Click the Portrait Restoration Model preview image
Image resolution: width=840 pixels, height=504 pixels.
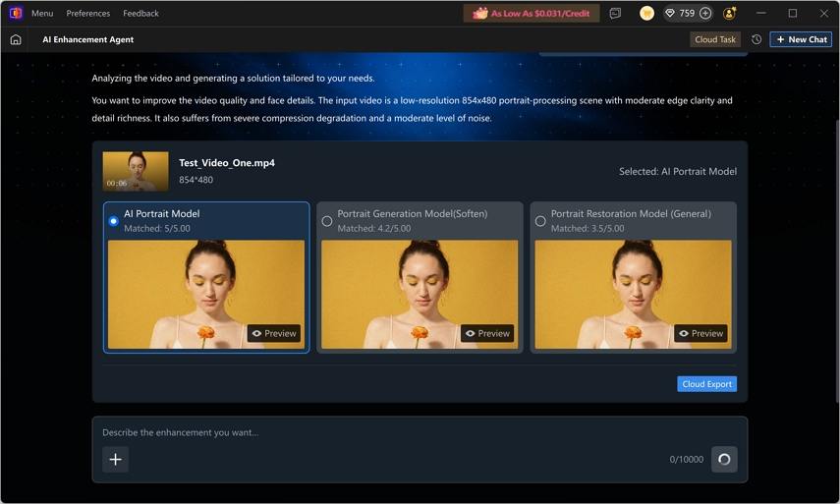tap(634, 294)
